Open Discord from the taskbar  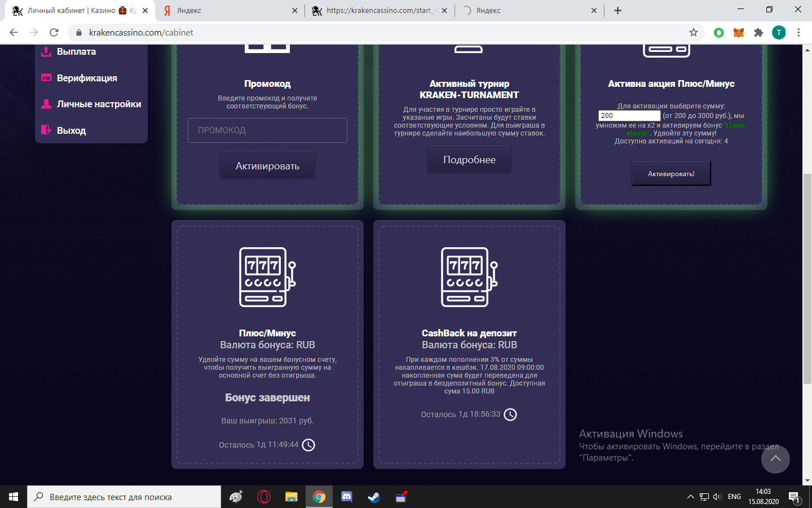pos(347,497)
